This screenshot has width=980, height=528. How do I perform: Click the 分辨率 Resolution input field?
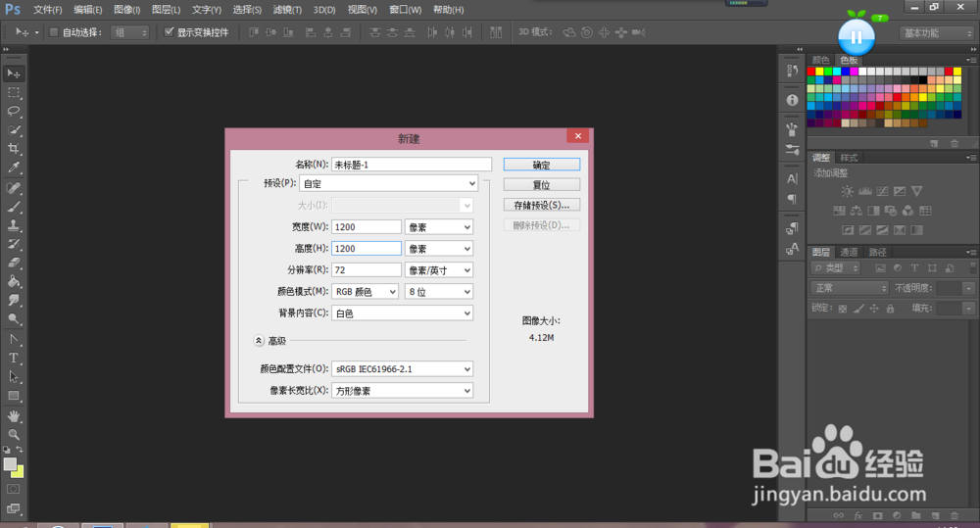pyautogui.click(x=367, y=270)
